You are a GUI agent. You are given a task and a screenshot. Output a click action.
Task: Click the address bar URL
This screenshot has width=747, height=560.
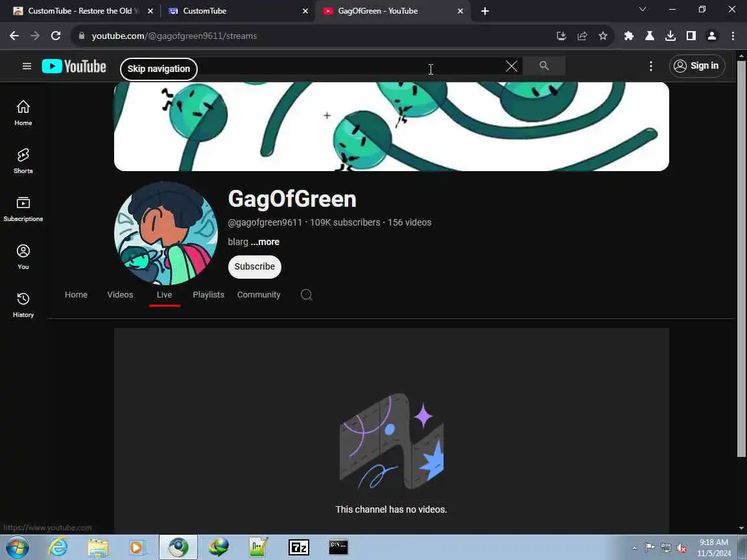coord(174,36)
